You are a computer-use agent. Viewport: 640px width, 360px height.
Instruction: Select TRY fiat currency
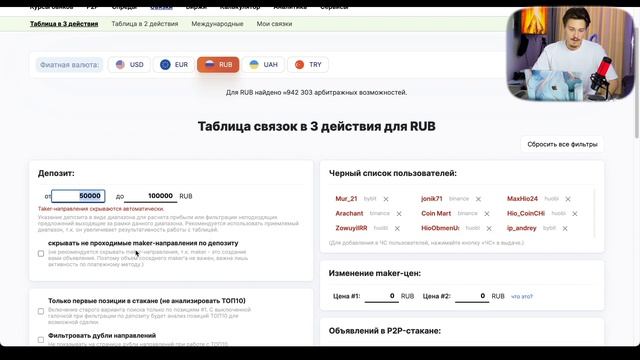[x=308, y=64]
